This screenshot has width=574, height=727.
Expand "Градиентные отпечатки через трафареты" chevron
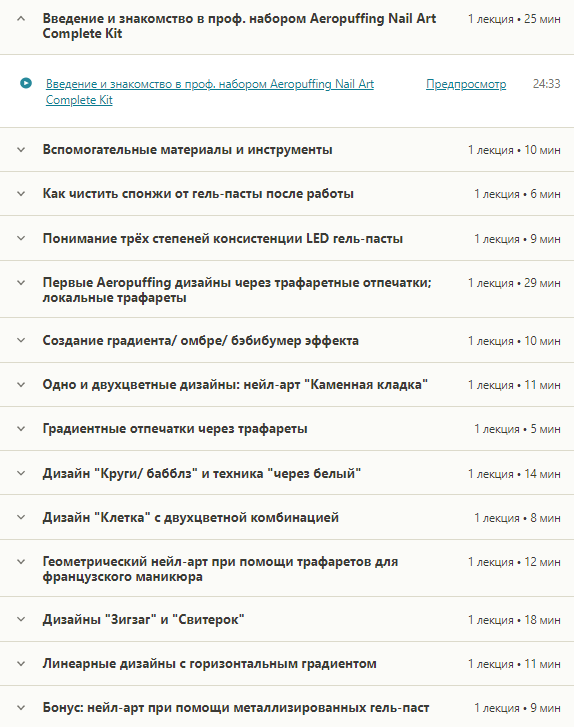point(21,429)
